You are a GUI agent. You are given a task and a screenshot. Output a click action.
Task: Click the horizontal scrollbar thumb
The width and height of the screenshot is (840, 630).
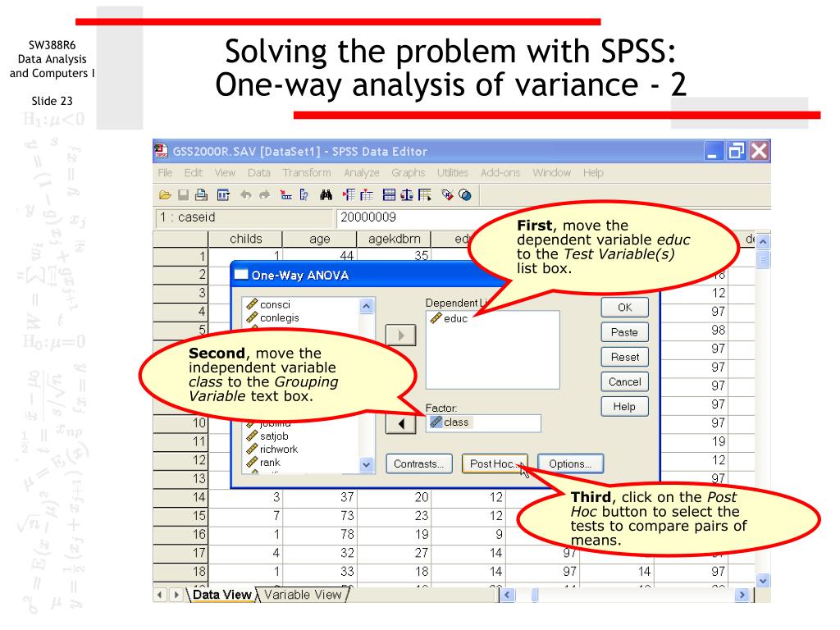coord(535,595)
